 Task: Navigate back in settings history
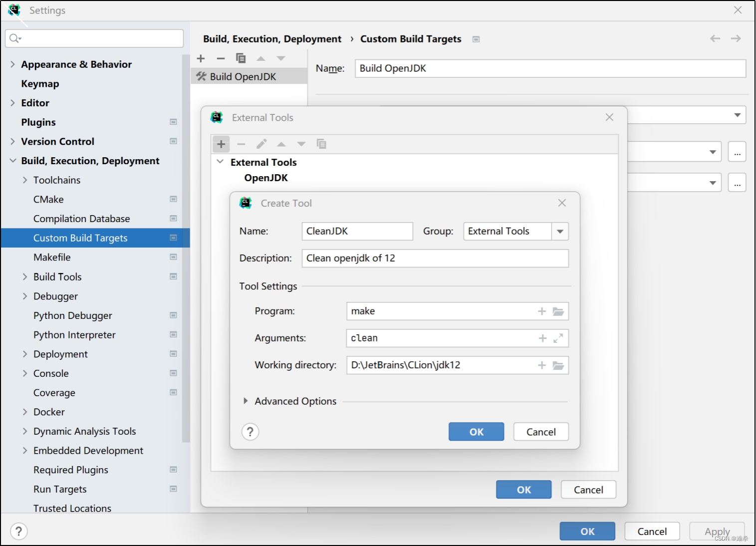click(x=715, y=38)
